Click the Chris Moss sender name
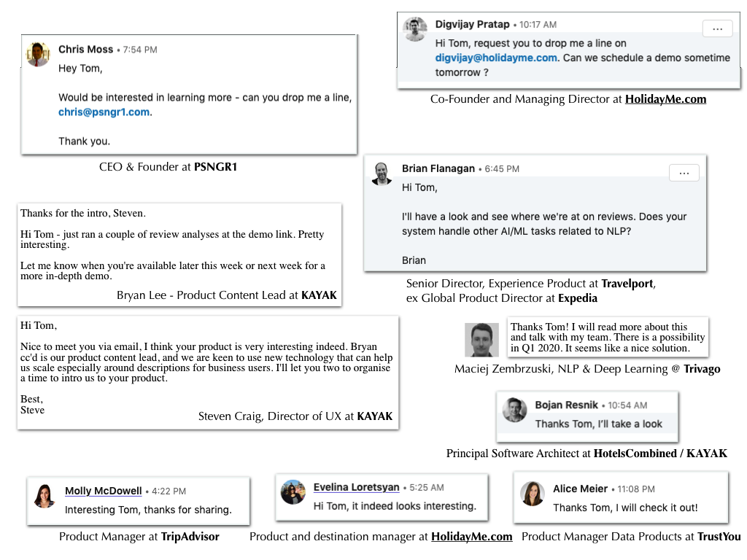 (x=86, y=50)
